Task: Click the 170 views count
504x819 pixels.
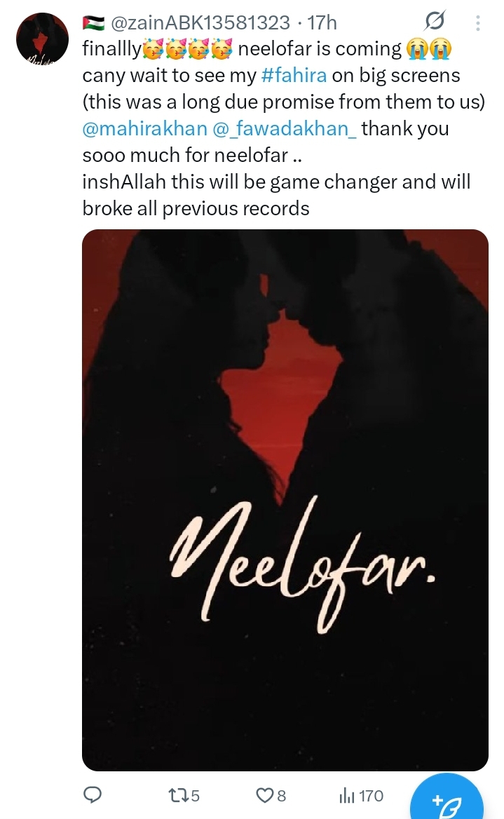Action: pos(372,795)
